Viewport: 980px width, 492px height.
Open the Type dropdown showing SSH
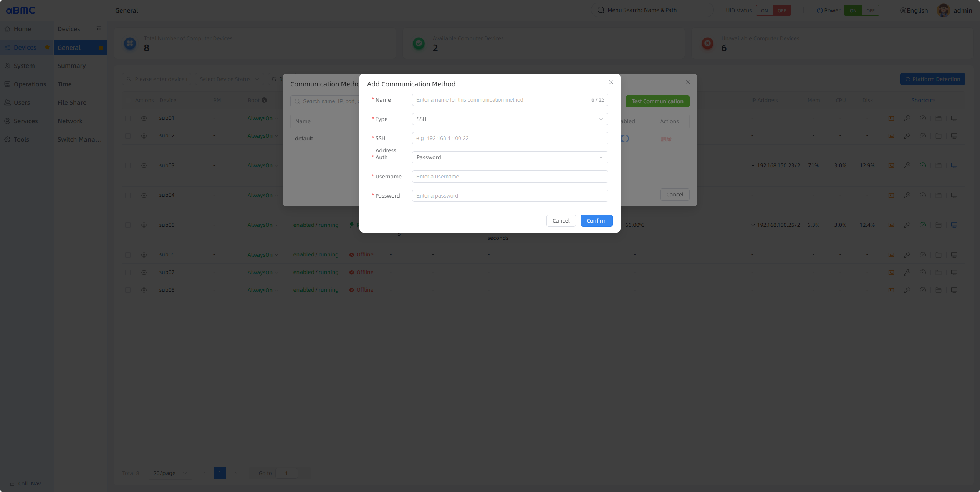(510, 119)
